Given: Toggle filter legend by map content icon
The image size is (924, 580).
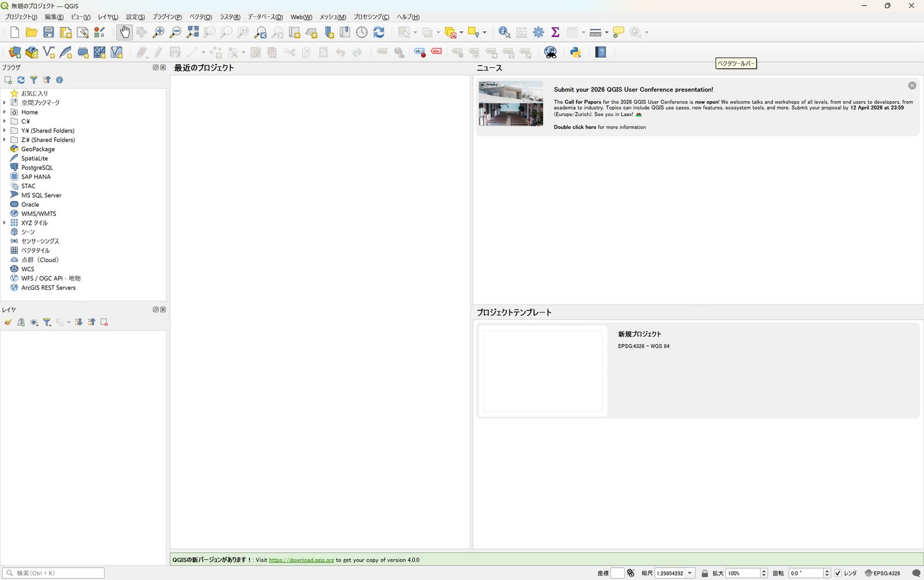Looking at the screenshot, I should (x=47, y=322).
